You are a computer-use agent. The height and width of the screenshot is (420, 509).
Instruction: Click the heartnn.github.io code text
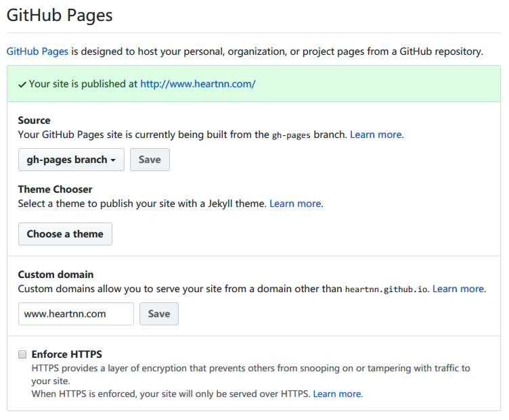click(x=386, y=289)
